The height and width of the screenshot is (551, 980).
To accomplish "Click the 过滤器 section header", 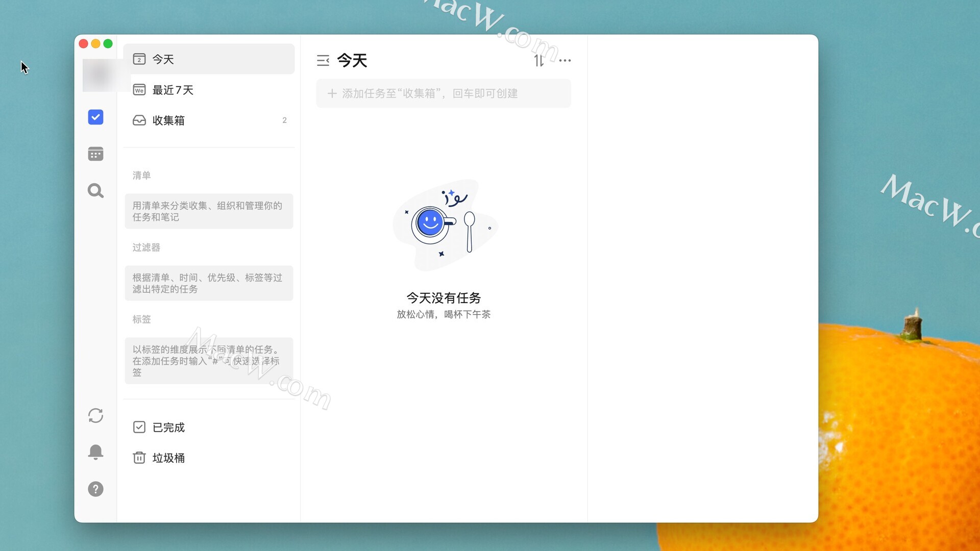I will [146, 247].
